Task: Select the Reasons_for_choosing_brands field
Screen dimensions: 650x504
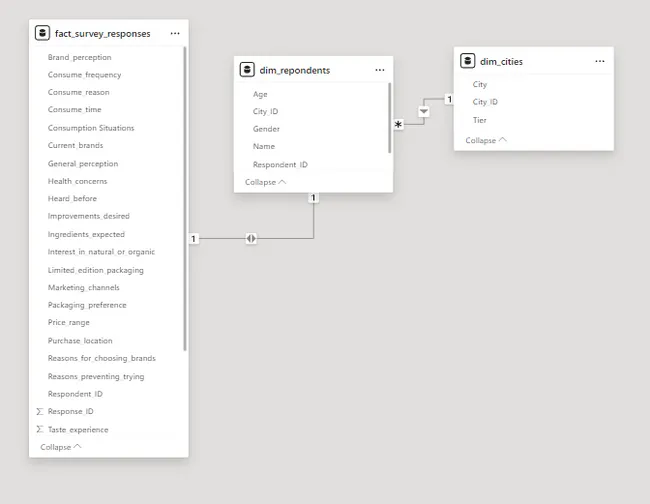Action: coord(102,358)
